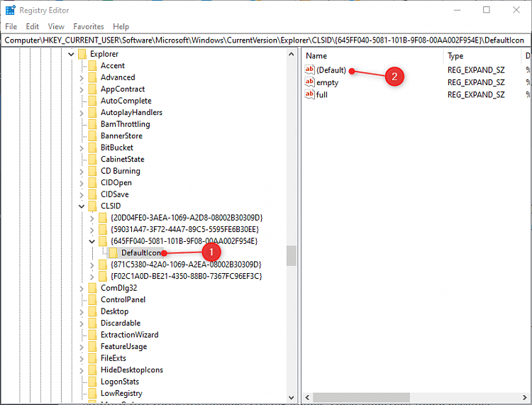
Task: Open the Edit menu
Action: [33, 26]
